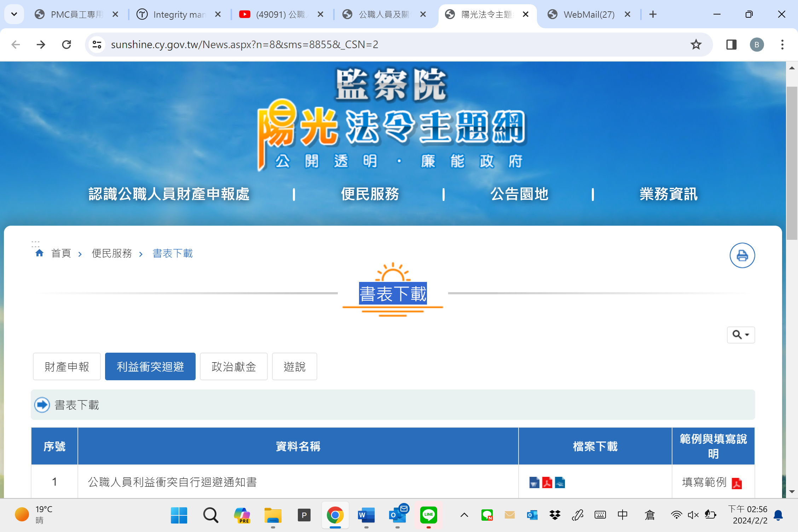Switch to the Integrity man tab
Viewport: 798px width, 532px height.
179,15
